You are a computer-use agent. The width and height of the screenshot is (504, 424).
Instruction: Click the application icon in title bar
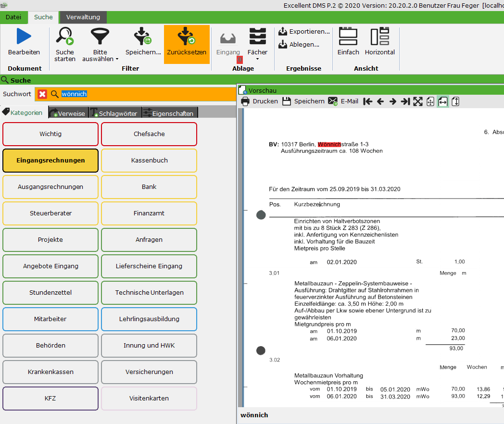[x=4, y=5]
